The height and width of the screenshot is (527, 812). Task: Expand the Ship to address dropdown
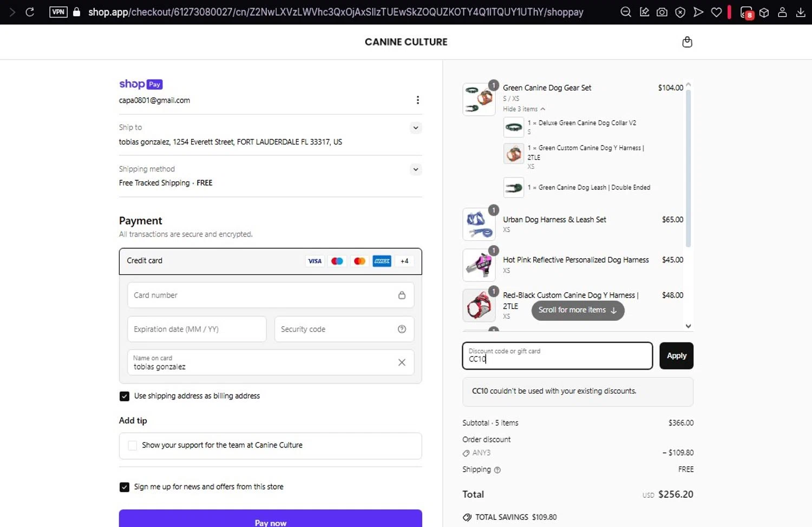point(415,128)
